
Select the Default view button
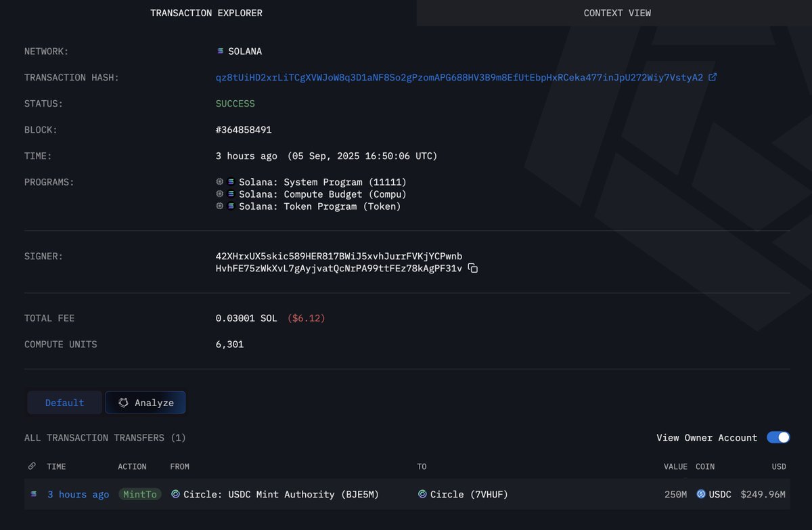pos(65,403)
